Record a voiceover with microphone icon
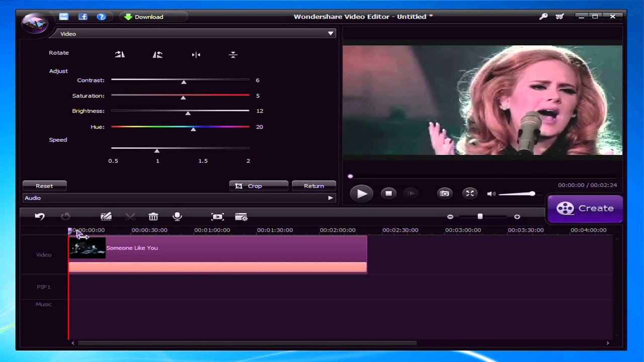The width and height of the screenshot is (644, 362). pyautogui.click(x=177, y=217)
